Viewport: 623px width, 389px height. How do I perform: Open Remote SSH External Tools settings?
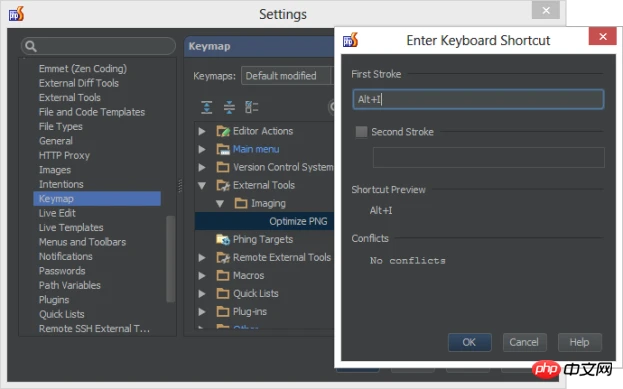click(x=94, y=329)
